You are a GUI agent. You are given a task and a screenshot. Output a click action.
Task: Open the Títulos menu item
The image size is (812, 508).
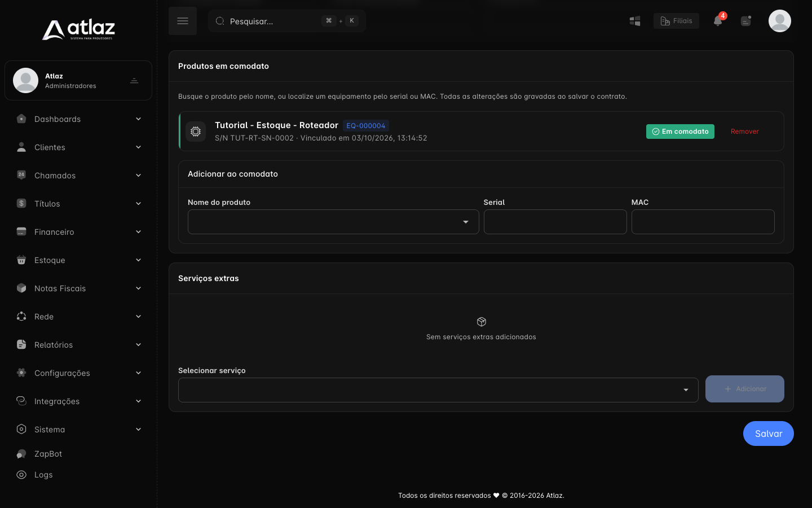(x=78, y=204)
